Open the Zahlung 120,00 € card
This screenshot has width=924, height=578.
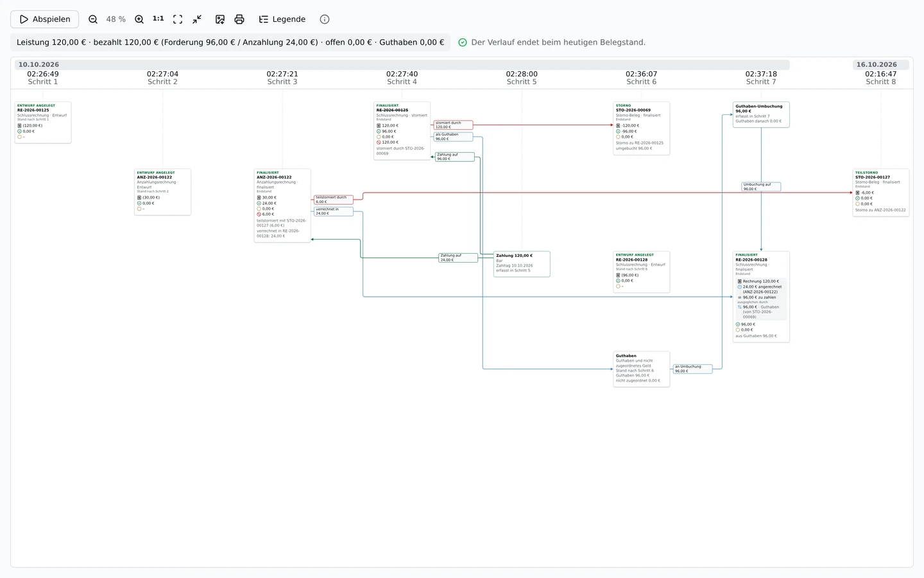[x=522, y=264]
